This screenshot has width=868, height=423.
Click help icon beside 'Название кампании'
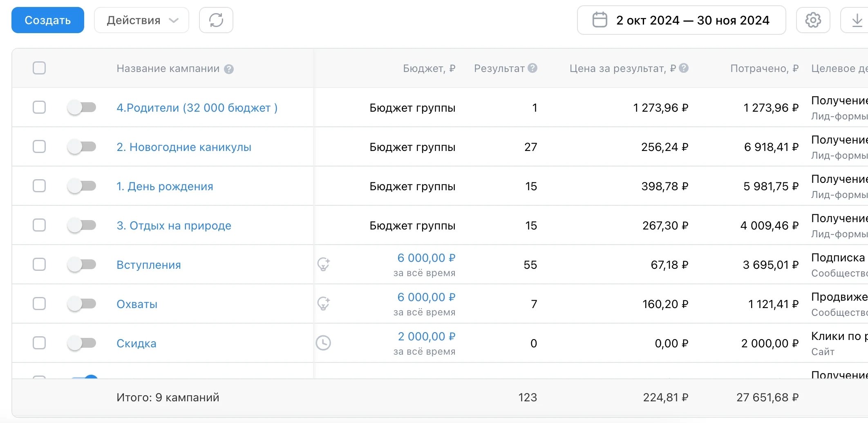tap(229, 69)
